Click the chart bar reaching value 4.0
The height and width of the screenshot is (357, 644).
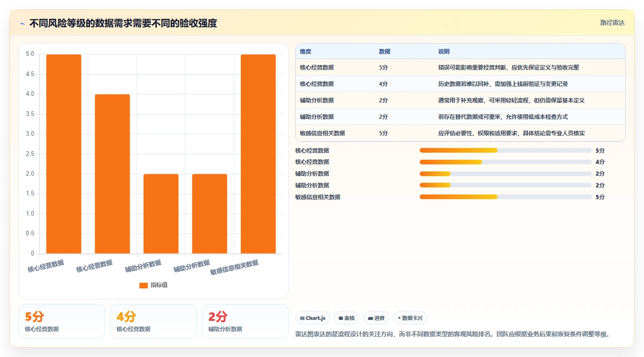pos(112,174)
